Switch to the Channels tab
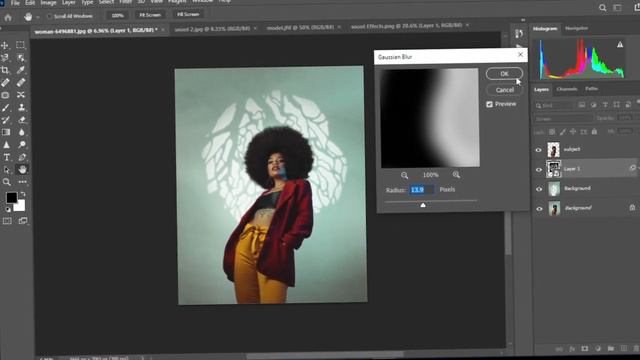Image resolution: width=640 pixels, height=360 pixels. 567,89
